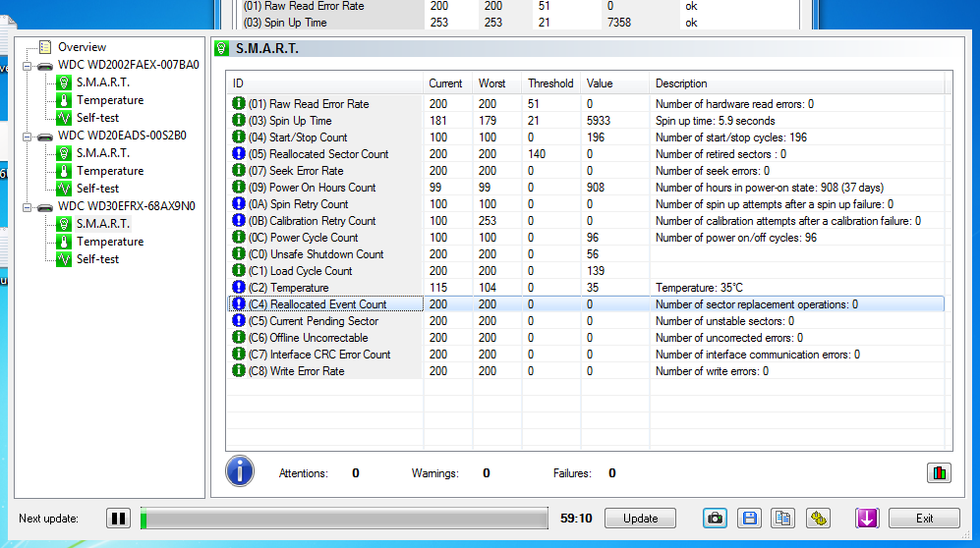The width and height of the screenshot is (980, 548).
Task: Click the purple down-arrow icon
Action: point(867,518)
